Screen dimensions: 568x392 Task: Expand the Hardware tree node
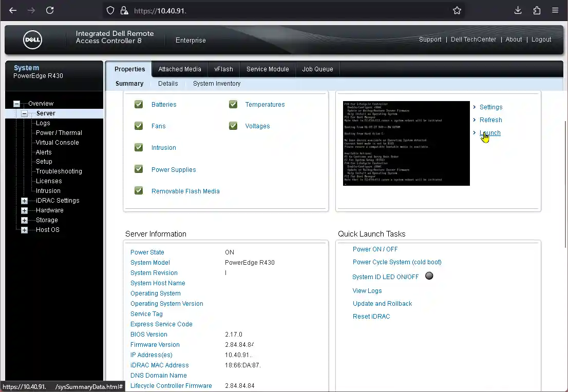coord(24,211)
